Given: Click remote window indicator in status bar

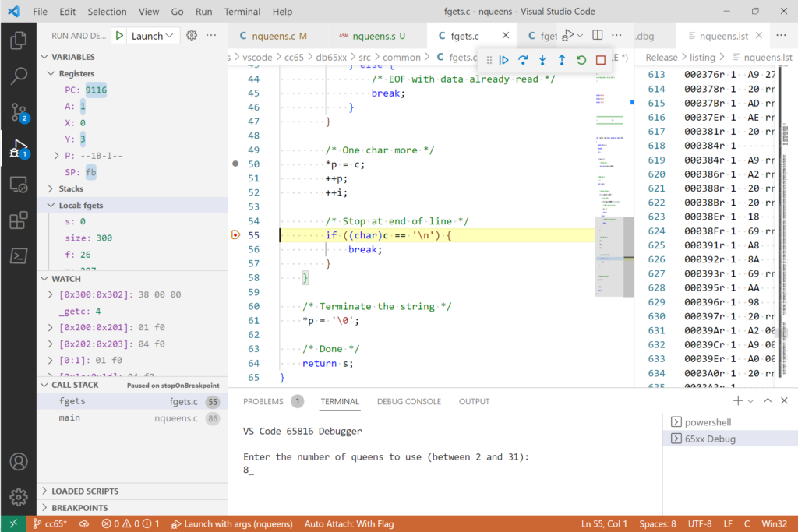Looking at the screenshot, I should 13,523.
